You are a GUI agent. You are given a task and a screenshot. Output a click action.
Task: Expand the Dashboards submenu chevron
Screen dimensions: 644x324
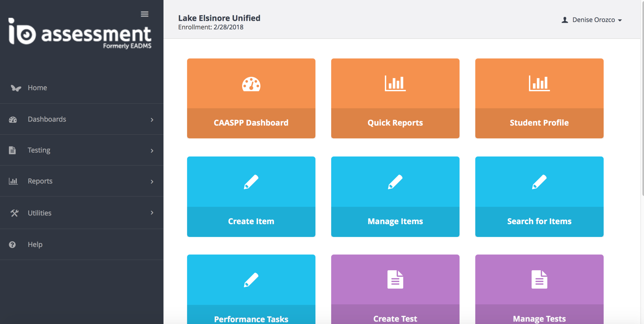click(152, 120)
